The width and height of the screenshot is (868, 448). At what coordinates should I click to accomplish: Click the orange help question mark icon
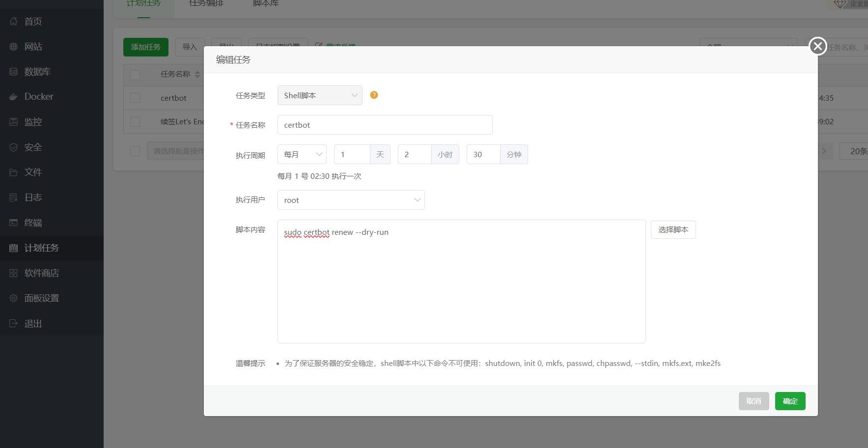click(374, 95)
